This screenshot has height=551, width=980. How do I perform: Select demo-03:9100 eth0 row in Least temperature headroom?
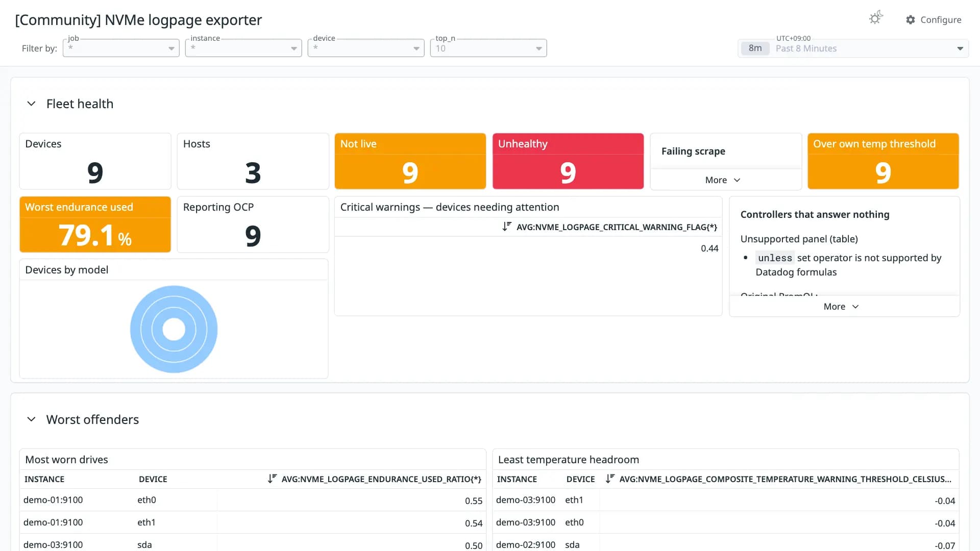[x=725, y=522]
